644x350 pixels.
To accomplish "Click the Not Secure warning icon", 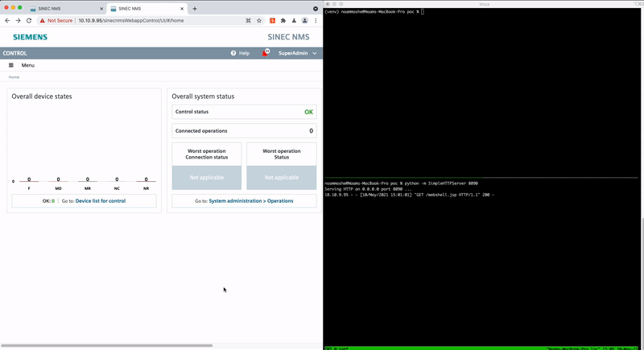I will tap(43, 20).
